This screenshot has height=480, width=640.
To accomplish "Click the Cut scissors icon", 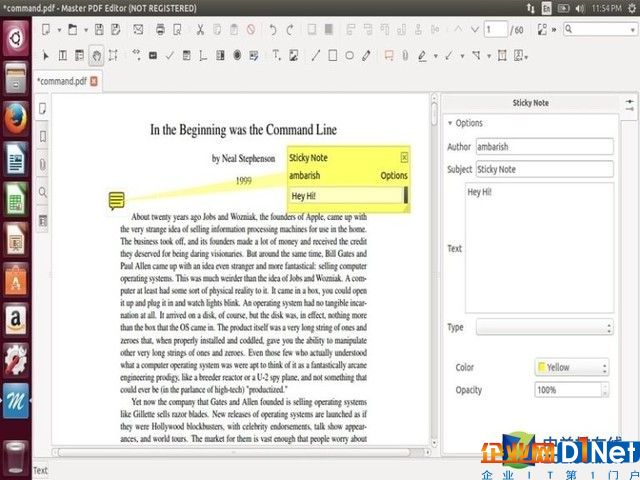I will point(200,29).
